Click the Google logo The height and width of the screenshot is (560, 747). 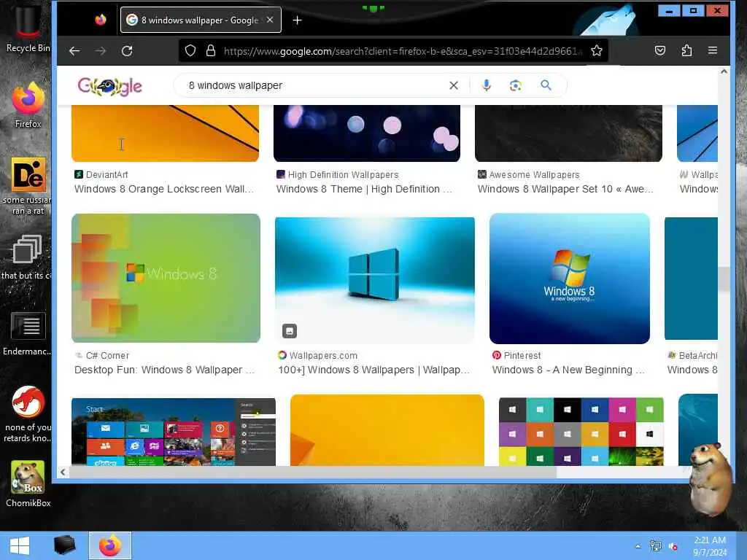[109, 86]
